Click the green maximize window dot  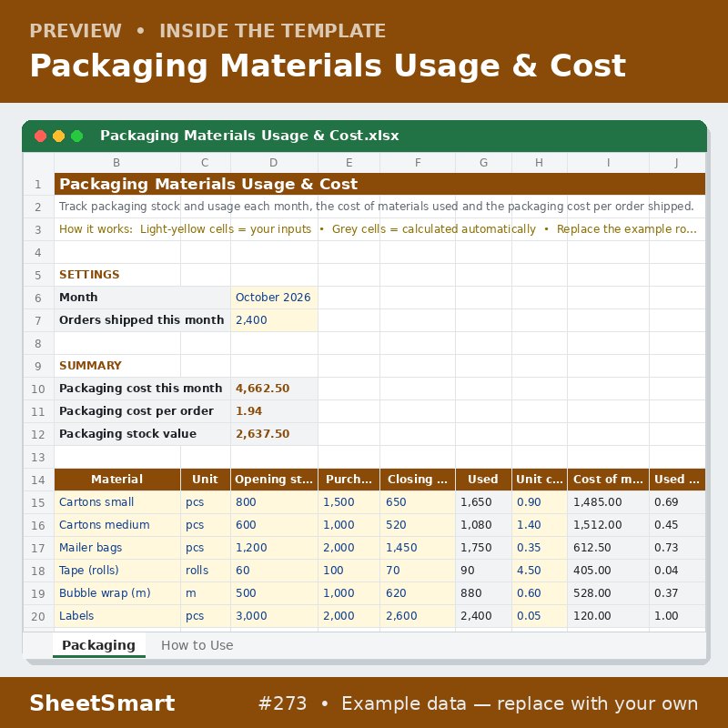[77, 136]
